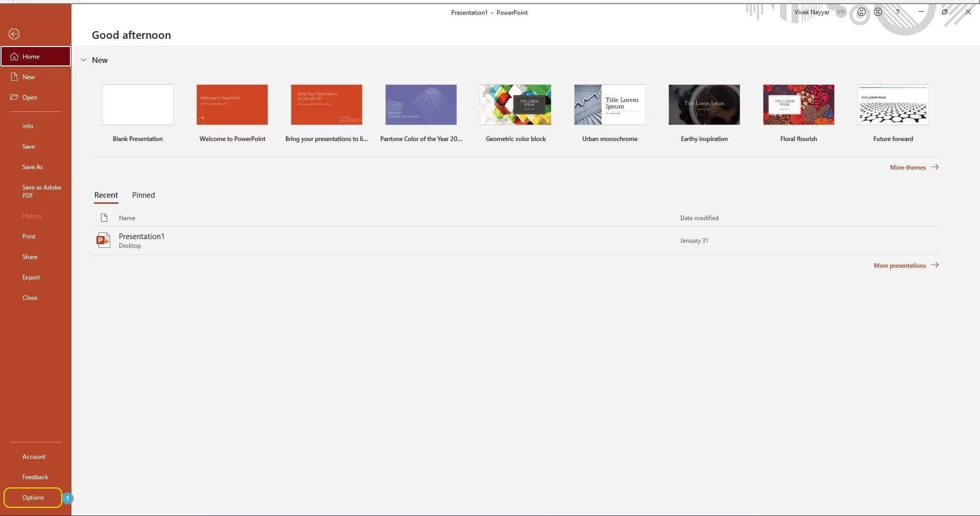The height and width of the screenshot is (516, 980).
Task: Select the Blank Presentation thumbnail
Action: 138,105
